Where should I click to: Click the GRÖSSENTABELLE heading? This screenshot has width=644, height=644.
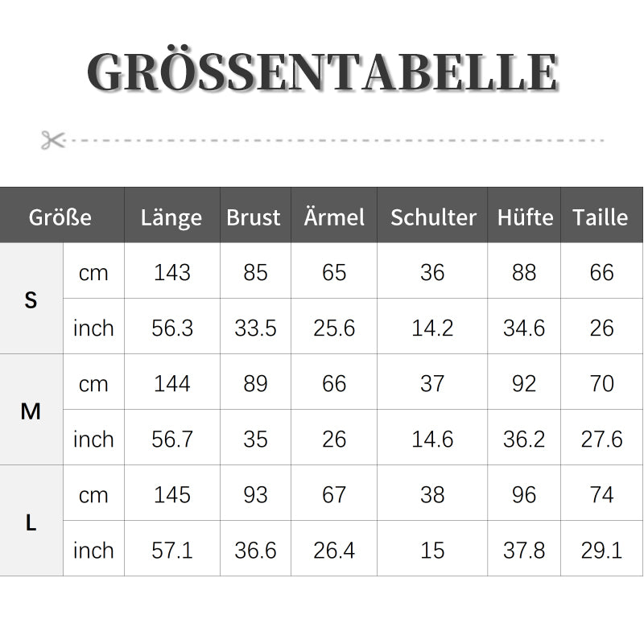click(322, 72)
